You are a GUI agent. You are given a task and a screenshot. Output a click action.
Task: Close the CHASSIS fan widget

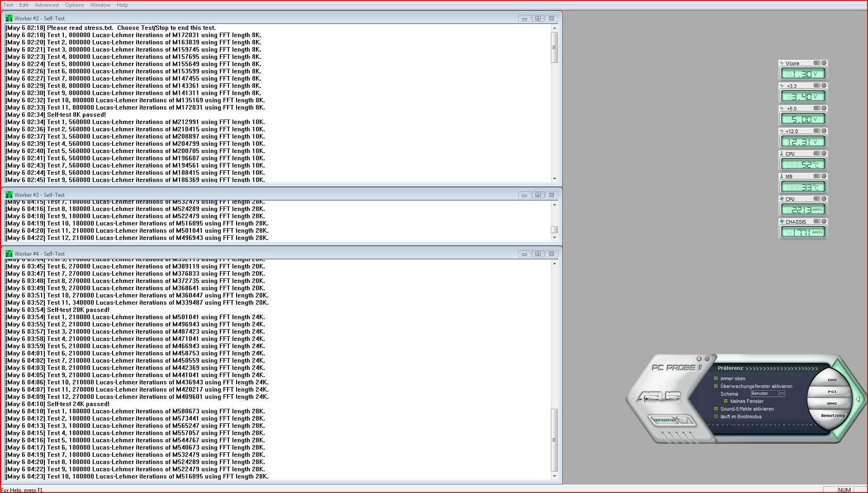tap(824, 221)
